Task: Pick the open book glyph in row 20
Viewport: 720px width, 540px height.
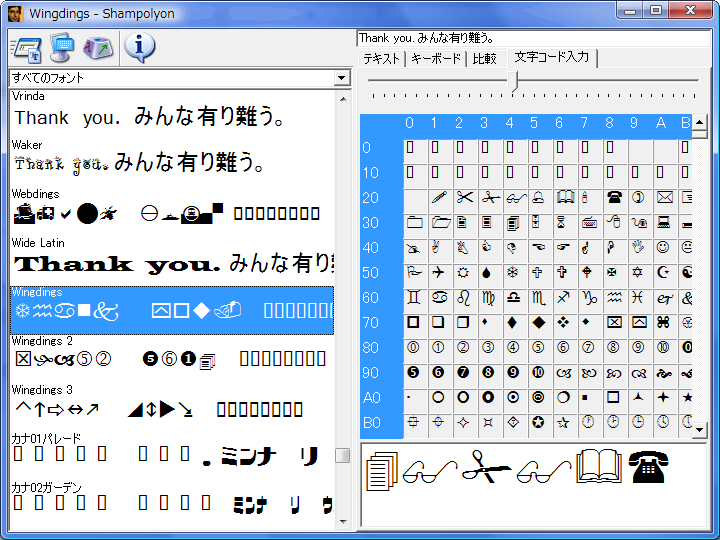Action: 565,198
